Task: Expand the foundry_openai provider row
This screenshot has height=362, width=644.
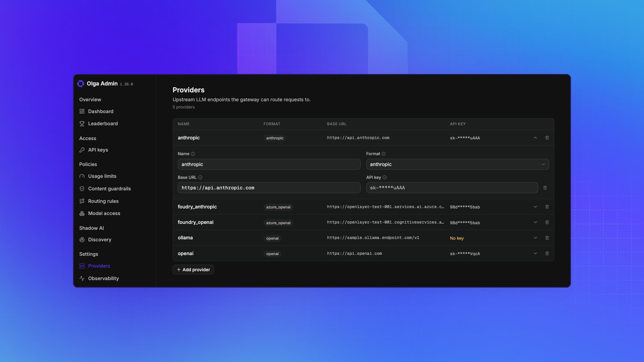Action: click(535, 222)
